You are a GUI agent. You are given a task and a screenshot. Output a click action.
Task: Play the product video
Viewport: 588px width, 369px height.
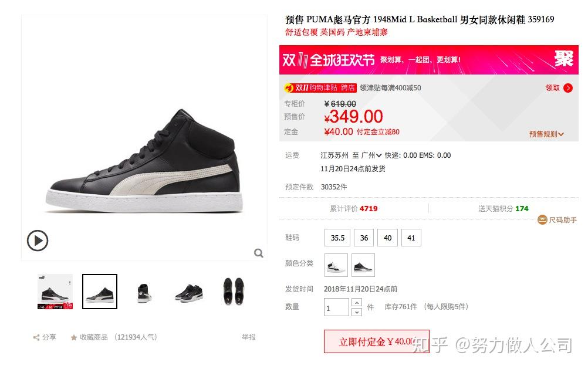coord(38,241)
